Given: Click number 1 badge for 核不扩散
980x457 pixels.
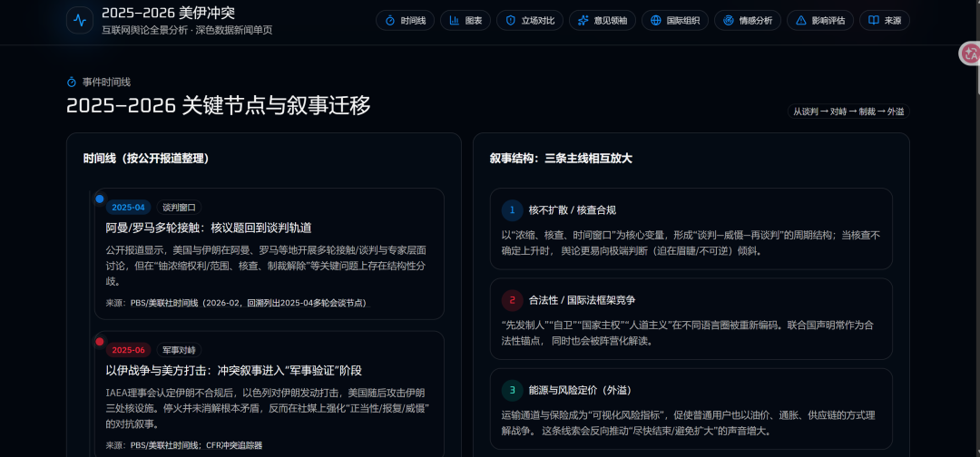Looking at the screenshot, I should coord(512,210).
